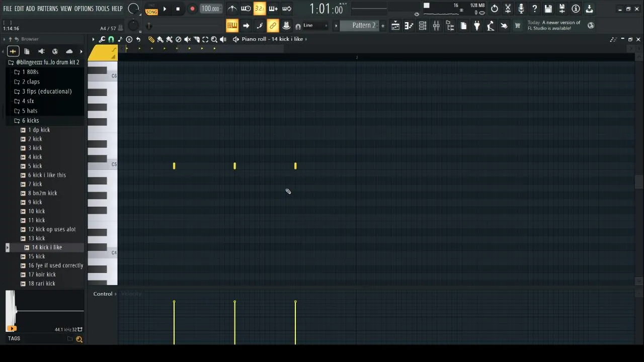
Task: Select 8 bn2m kick sample
Action: coord(42,193)
